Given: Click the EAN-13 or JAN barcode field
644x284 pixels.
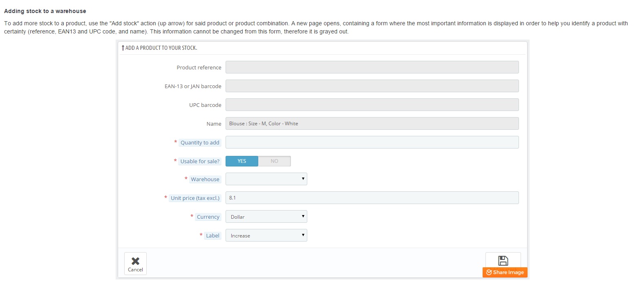Looking at the screenshot, I should point(372,86).
